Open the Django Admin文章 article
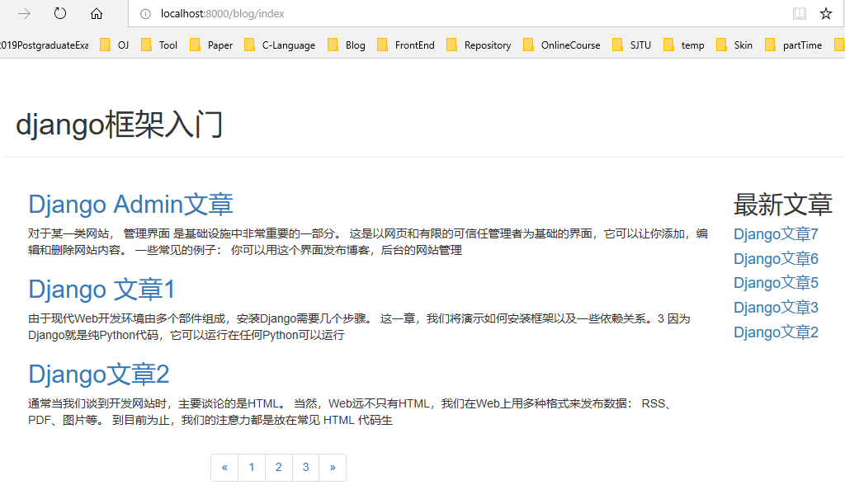The height and width of the screenshot is (504, 845). (x=130, y=205)
